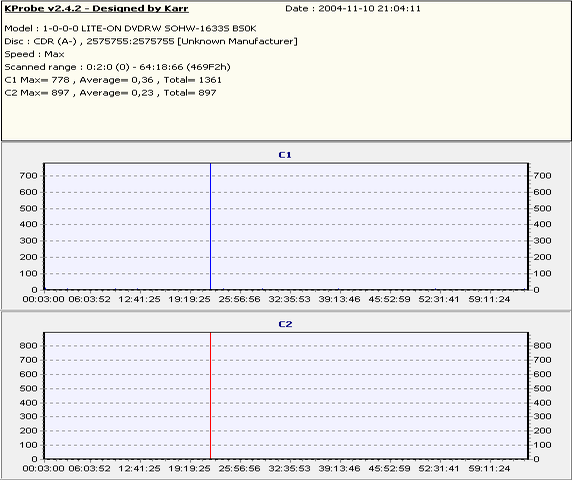Click 25:56:56 time label under C1 chart
Screen dimensions: 572x480
(x=239, y=299)
